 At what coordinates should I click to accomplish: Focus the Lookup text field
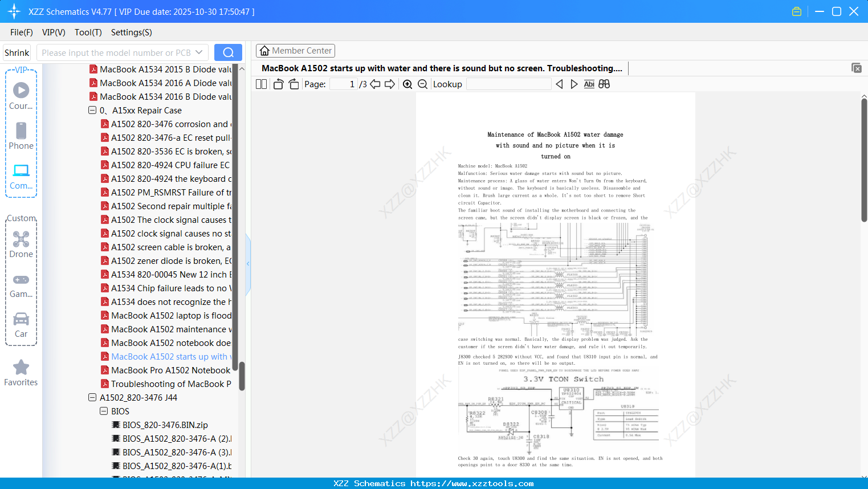point(509,84)
